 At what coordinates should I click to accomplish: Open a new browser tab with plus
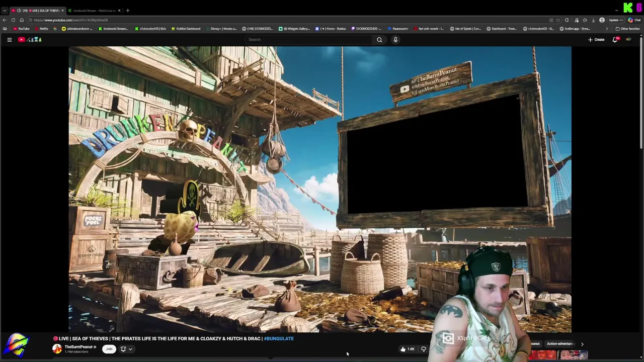click(x=128, y=11)
